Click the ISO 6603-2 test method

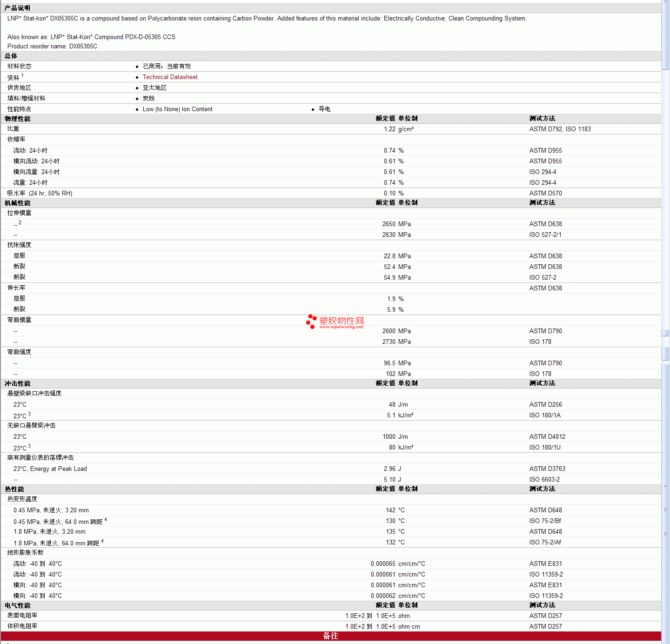(x=544, y=480)
